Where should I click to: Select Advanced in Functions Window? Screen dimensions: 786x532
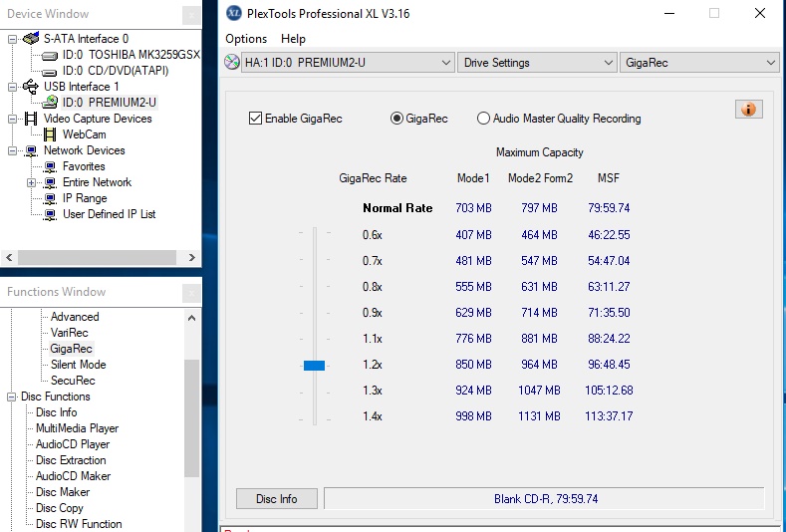(x=75, y=317)
